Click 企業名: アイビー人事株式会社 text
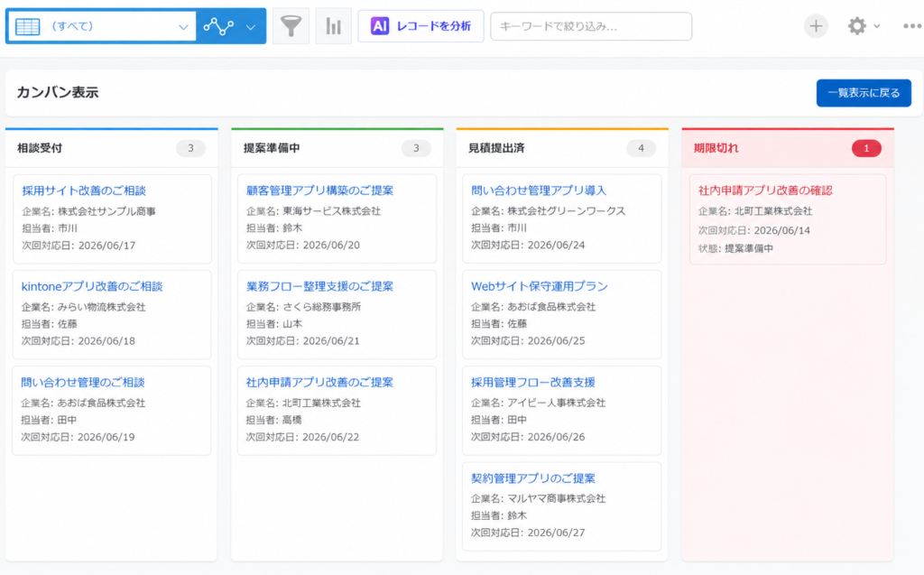The width and height of the screenshot is (924, 575). 538,403
